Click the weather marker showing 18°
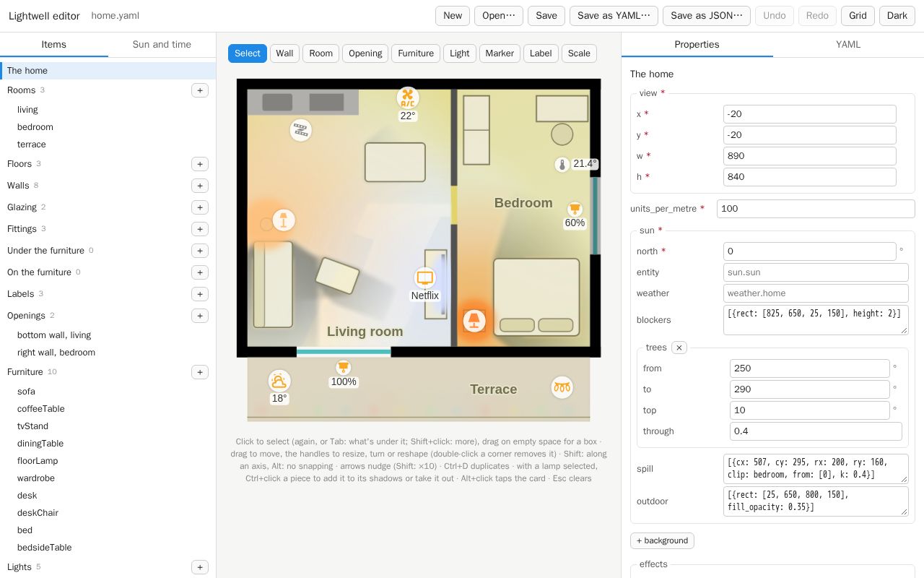924x578 pixels. (279, 381)
